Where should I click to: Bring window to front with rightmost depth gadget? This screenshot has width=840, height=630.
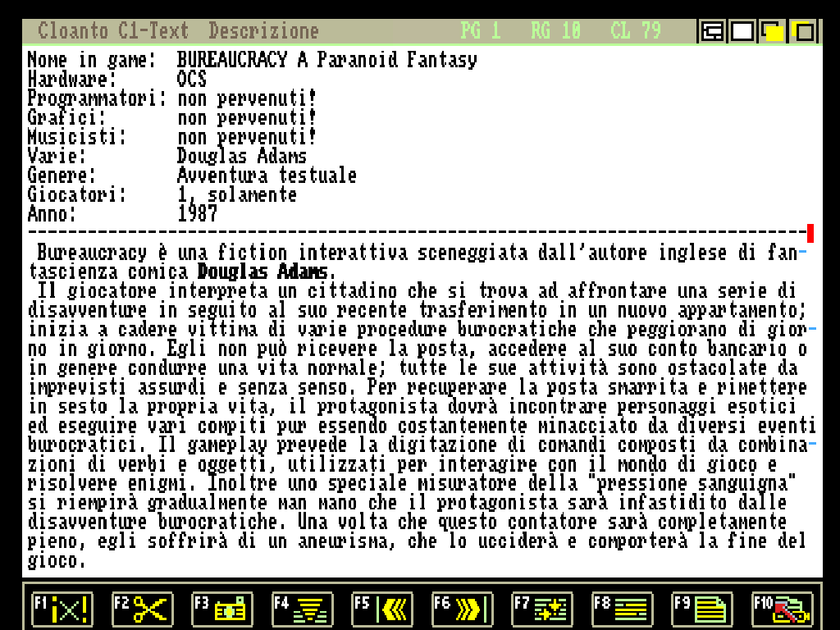pyautogui.click(x=803, y=32)
